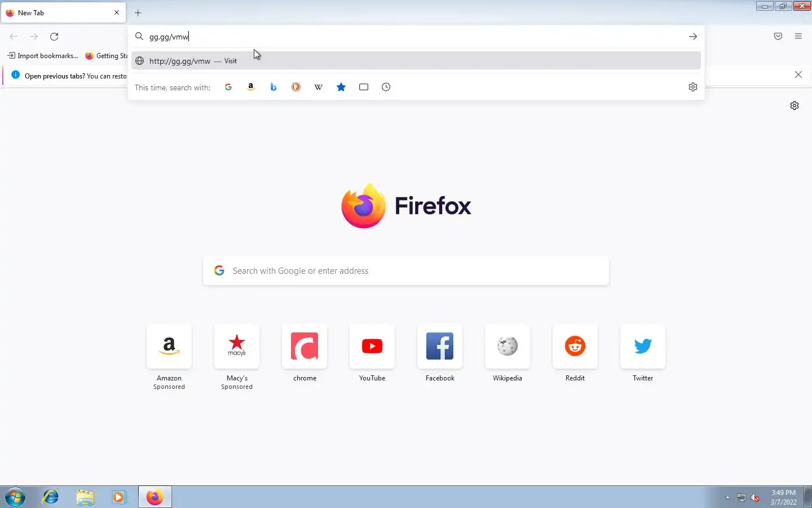Click the Firefox logo on new tab page
Screen dimensions: 812x508
406,206
